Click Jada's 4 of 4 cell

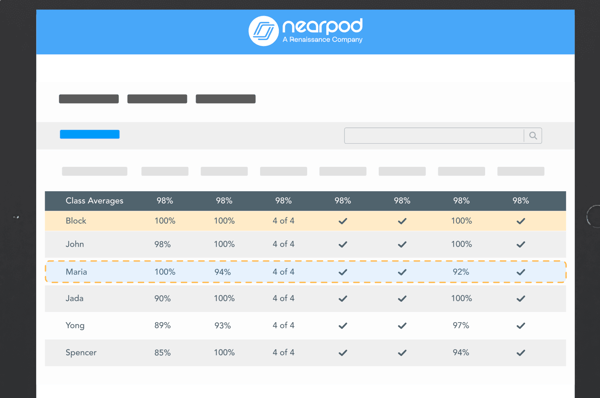[284, 298]
